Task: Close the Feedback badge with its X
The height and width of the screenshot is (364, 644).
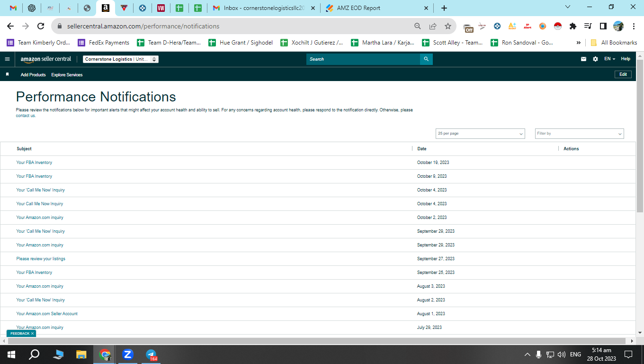Action: coord(32,334)
